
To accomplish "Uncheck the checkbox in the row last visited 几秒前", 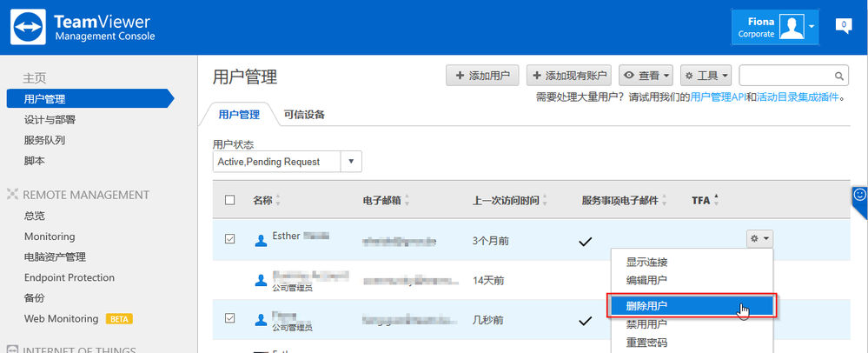I will click(x=229, y=318).
